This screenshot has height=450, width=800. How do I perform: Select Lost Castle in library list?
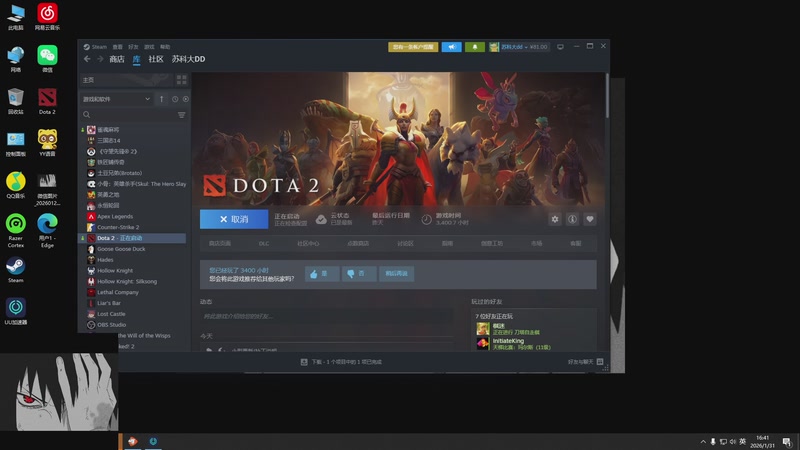(111, 314)
